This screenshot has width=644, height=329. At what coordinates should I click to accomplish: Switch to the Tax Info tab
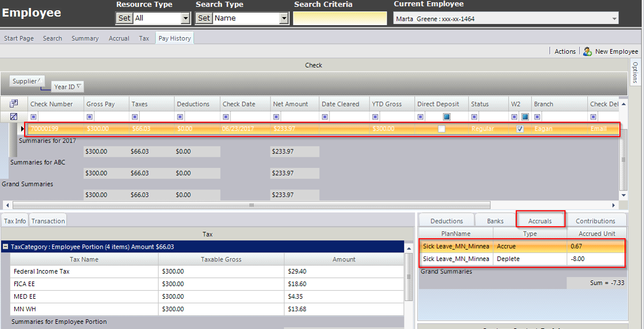(x=15, y=221)
